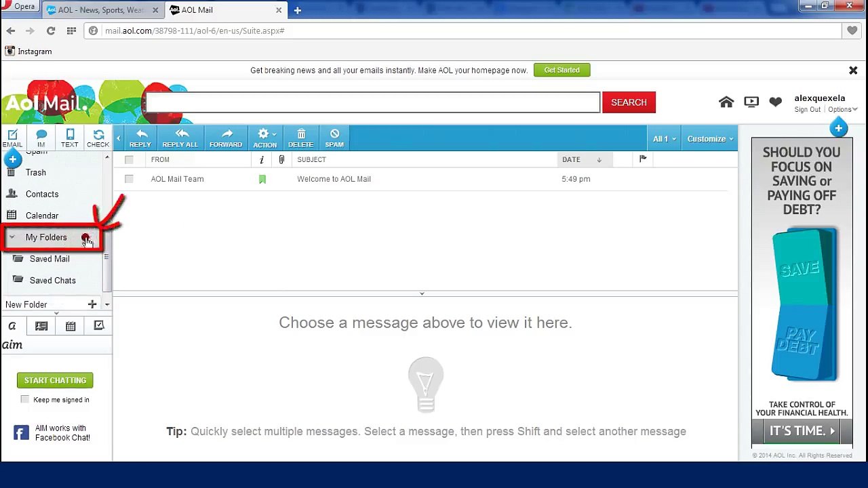Open the Opera main menu

(19, 6)
